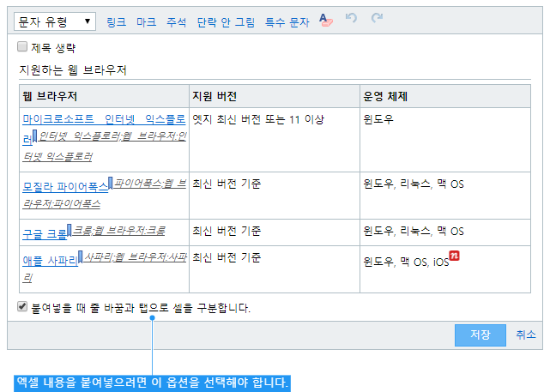
Task: Click 주석 in the toolbar
Action: [x=176, y=21]
